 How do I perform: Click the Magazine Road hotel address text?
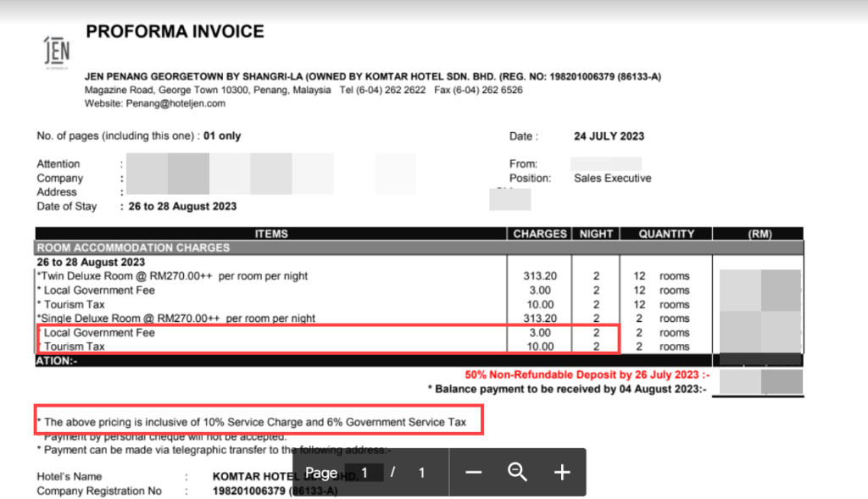208,90
